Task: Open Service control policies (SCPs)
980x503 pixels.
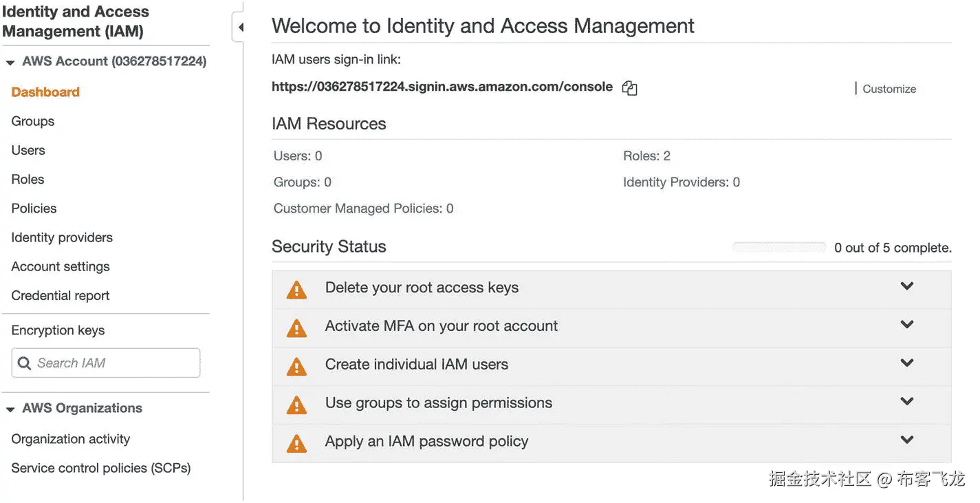Action: point(101,468)
